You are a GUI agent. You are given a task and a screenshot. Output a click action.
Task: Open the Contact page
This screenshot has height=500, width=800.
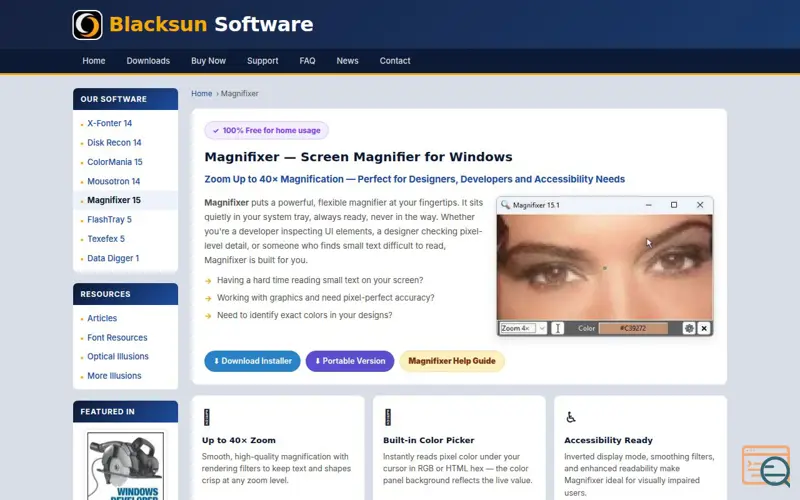point(394,61)
